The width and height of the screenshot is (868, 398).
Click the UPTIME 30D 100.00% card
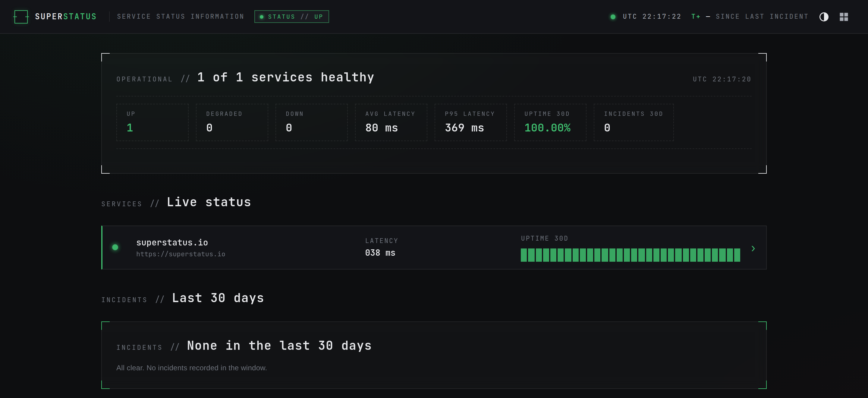tap(550, 122)
